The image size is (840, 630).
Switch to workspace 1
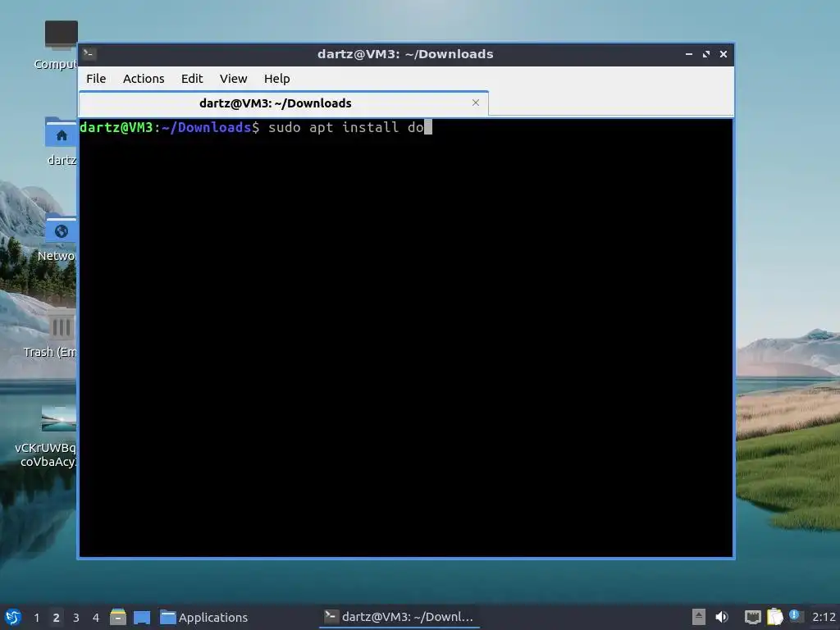(x=36, y=617)
